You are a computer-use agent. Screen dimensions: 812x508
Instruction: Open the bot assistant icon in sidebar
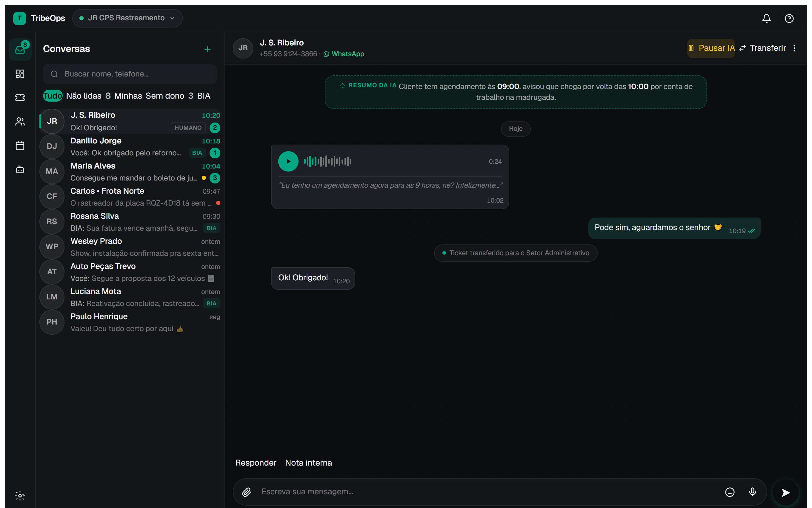(x=20, y=170)
